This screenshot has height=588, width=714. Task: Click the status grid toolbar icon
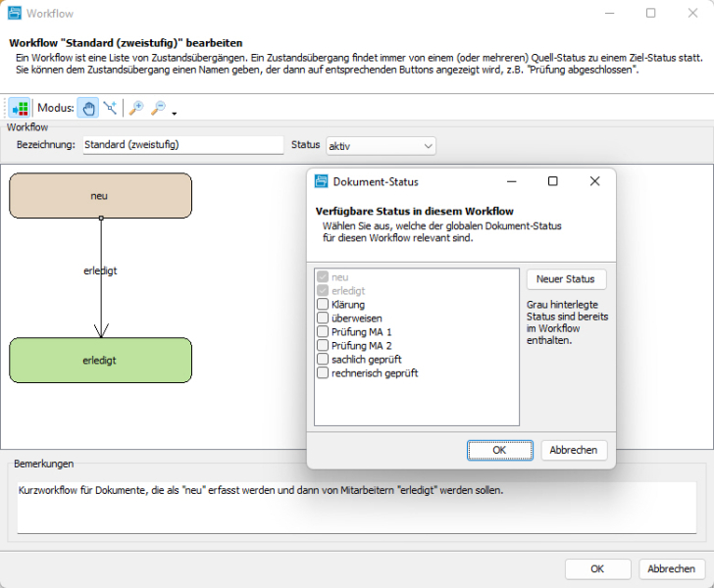(x=20, y=108)
